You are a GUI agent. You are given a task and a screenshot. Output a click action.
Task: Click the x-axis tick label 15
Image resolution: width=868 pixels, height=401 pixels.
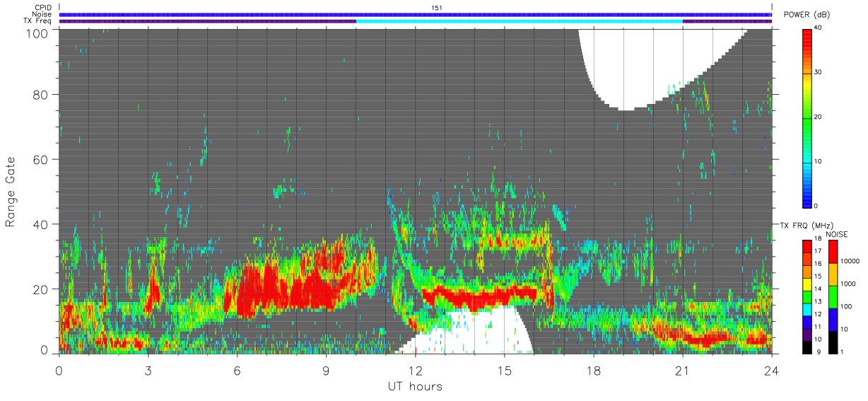pyautogui.click(x=504, y=370)
